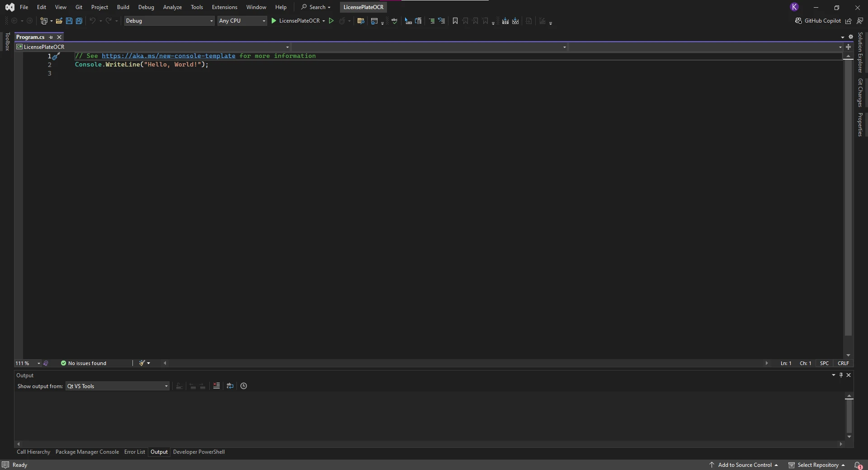Open GitHub Copilot in the top right
This screenshot has width=868, height=470.
point(818,21)
